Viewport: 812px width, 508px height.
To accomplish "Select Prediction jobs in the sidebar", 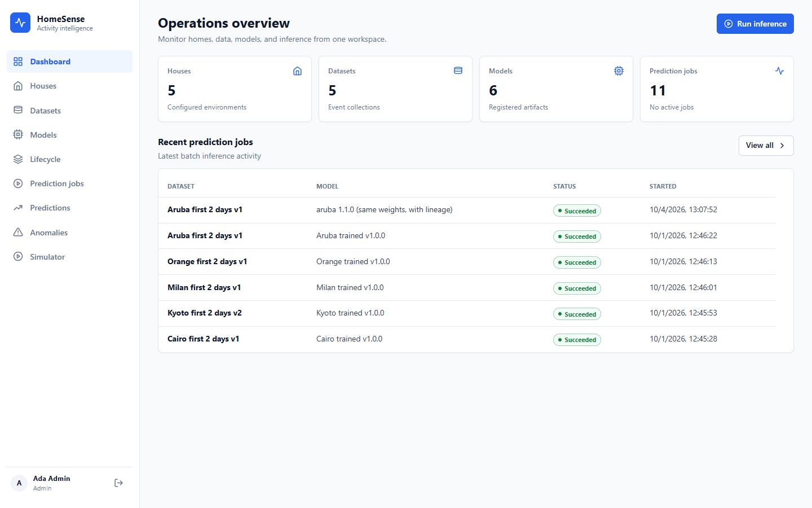I will (x=69, y=183).
